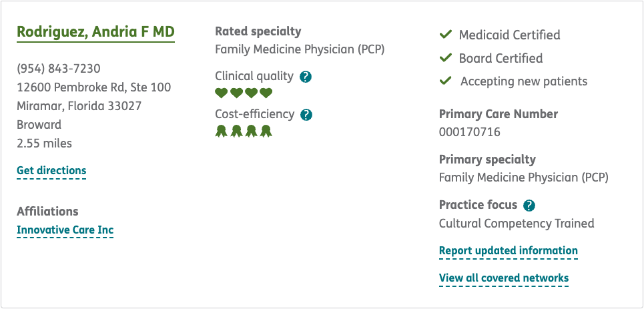Get directions to the Pembroke Rd office
Screen dimensions: 644x309
point(51,171)
